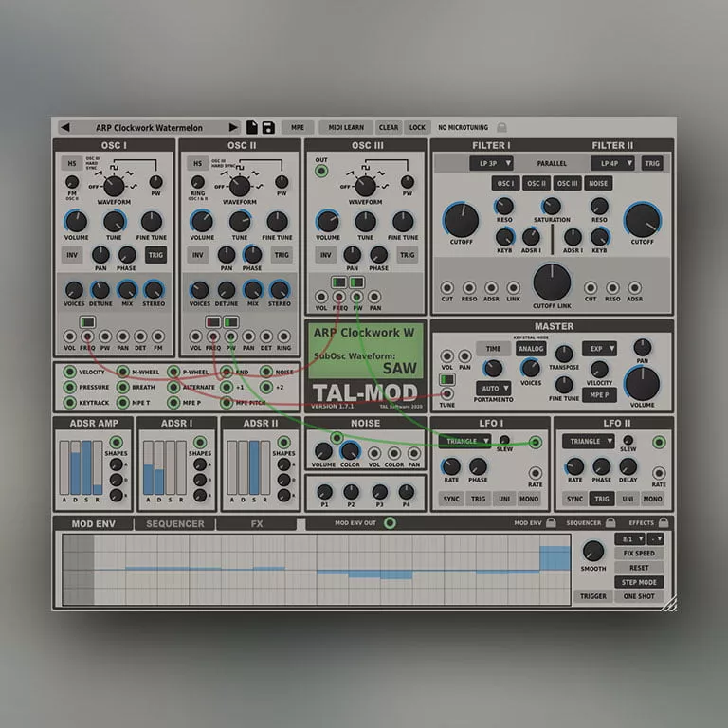728x728 pixels.
Task: Toggle TRIG on LFO II
Action: point(601,499)
